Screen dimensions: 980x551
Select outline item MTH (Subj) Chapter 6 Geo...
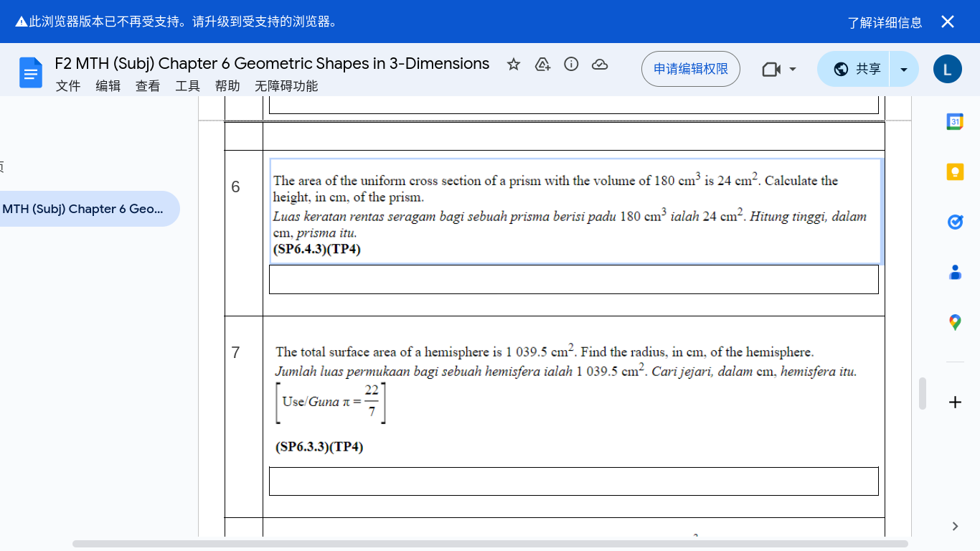coord(83,209)
